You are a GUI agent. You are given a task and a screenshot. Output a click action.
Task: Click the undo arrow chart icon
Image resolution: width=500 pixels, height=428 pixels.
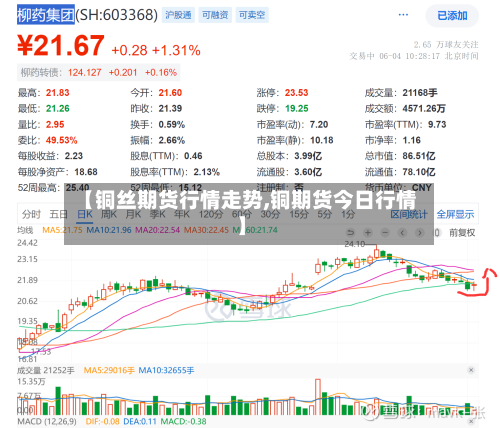[350, 232]
